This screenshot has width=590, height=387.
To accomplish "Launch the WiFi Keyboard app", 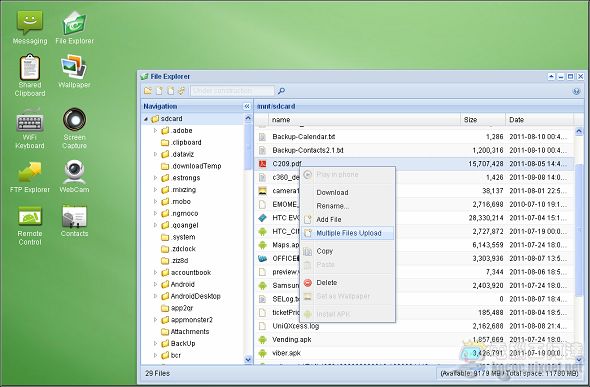I will [30, 129].
